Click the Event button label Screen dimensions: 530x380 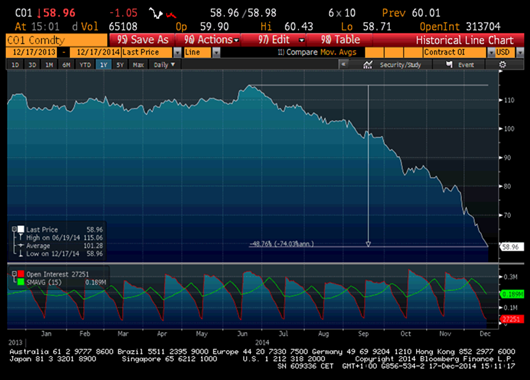pyautogui.click(x=466, y=65)
